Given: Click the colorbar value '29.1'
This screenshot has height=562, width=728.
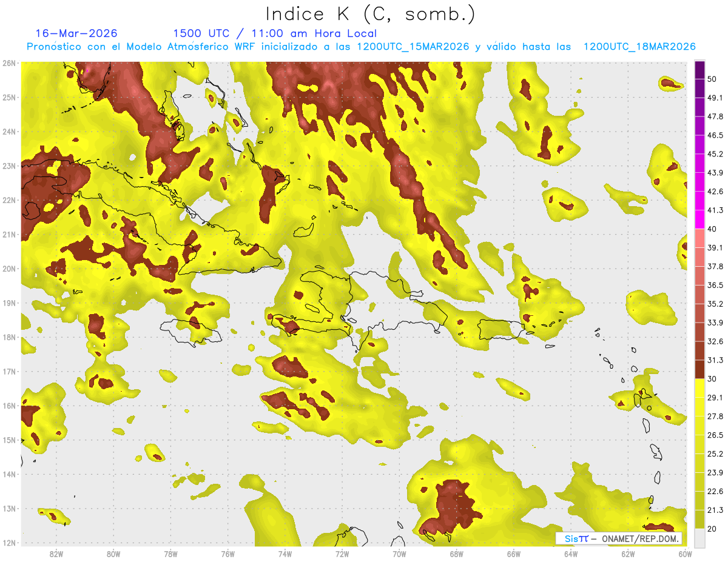Looking at the screenshot, I should (715, 398).
